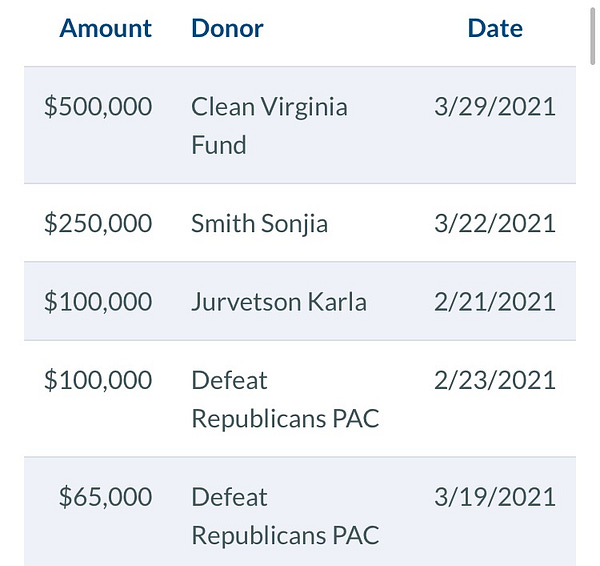The image size is (600, 566).
Task: Sort by the Amount column header
Action: pos(106,28)
